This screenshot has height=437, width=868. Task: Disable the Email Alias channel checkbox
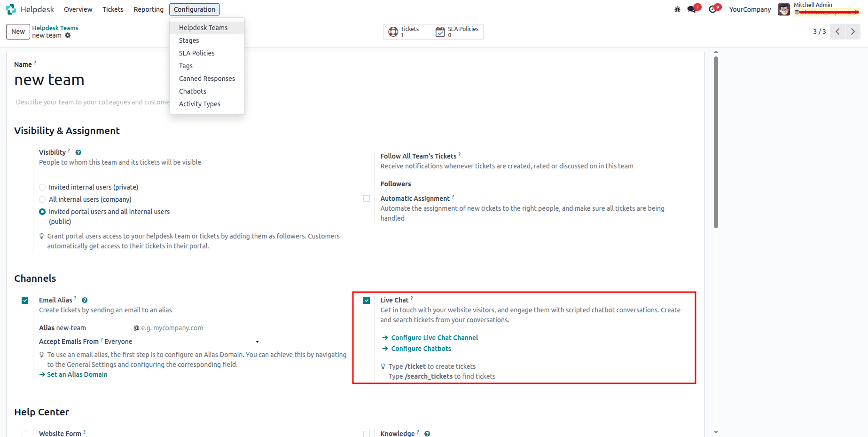click(24, 300)
